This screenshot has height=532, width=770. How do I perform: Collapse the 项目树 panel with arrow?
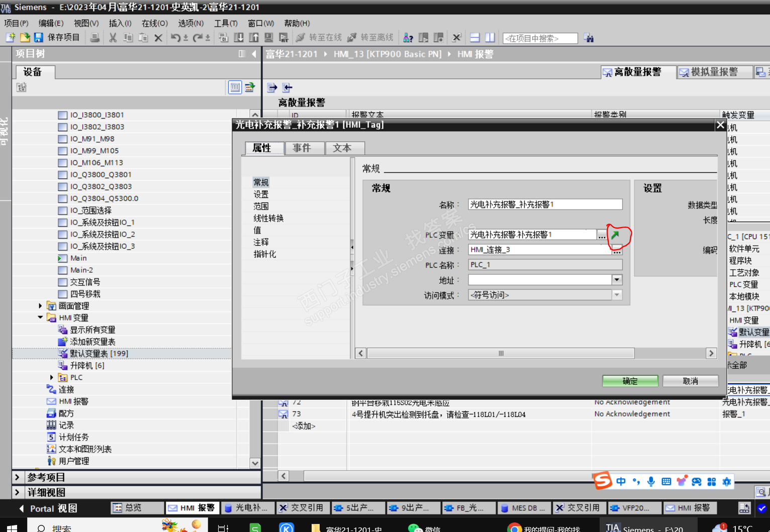(254, 54)
